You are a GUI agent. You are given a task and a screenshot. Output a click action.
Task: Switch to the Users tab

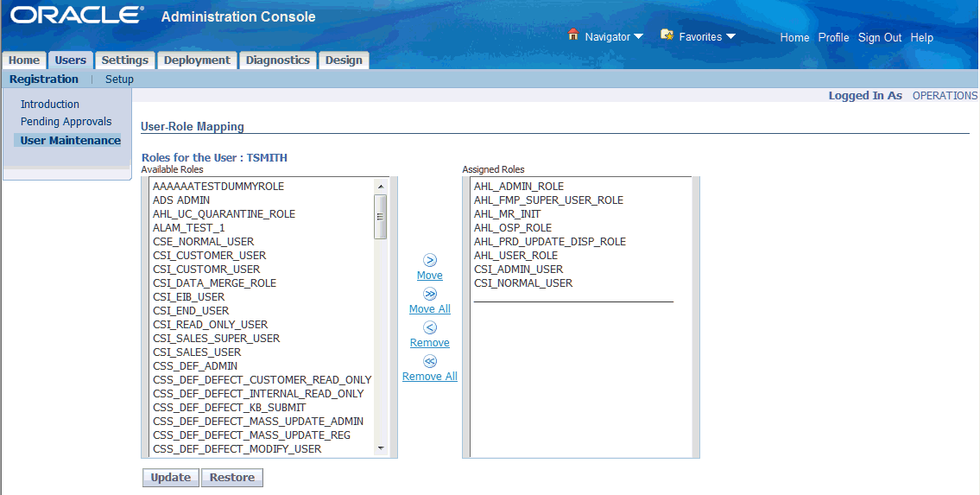pyautogui.click(x=71, y=60)
